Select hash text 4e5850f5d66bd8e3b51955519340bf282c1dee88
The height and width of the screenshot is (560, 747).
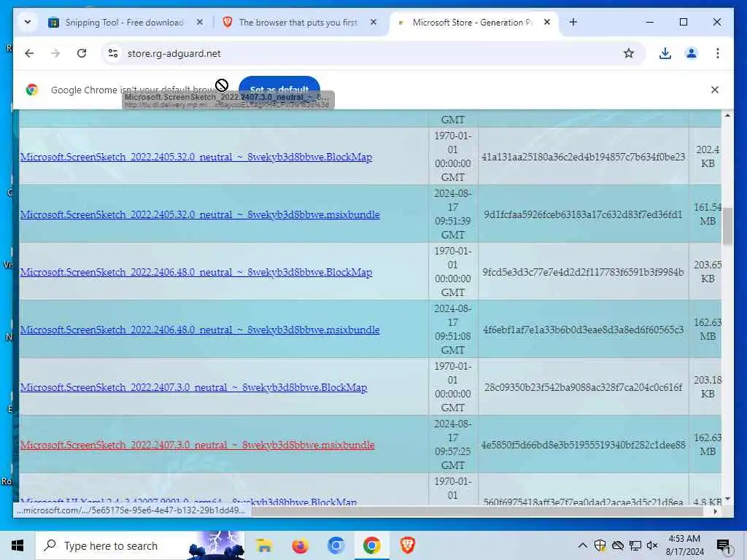click(583, 445)
